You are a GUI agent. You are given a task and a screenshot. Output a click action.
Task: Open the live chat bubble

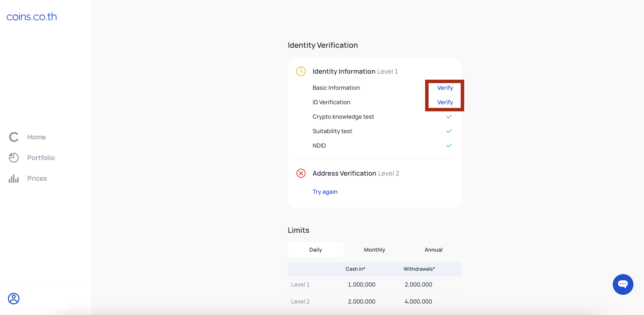[623, 284]
